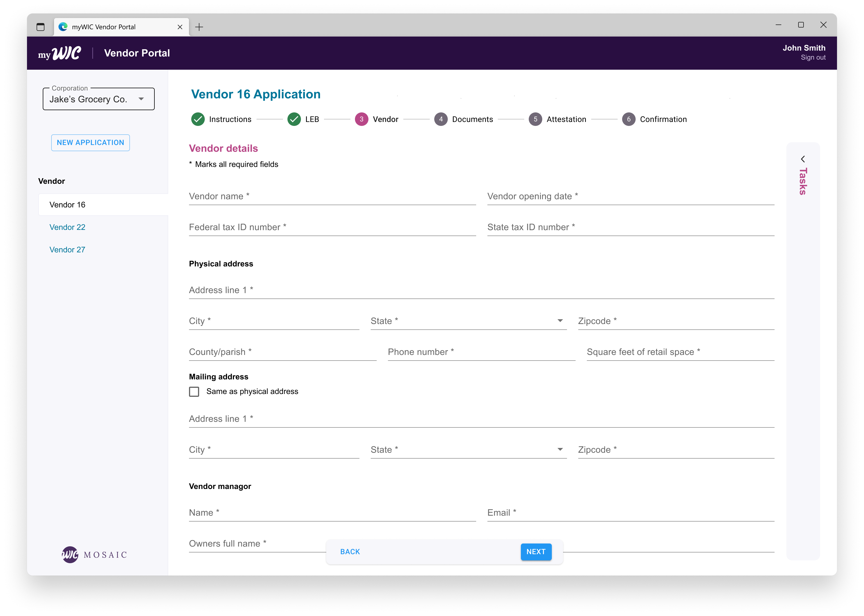This screenshot has width=864, height=616.
Task: Click the myWIC logo in header
Action: pyautogui.click(x=60, y=53)
